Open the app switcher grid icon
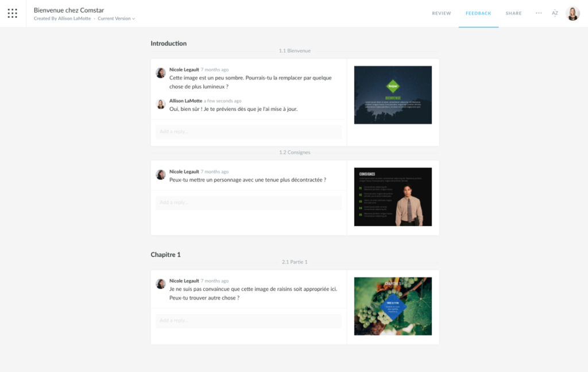 pos(13,13)
